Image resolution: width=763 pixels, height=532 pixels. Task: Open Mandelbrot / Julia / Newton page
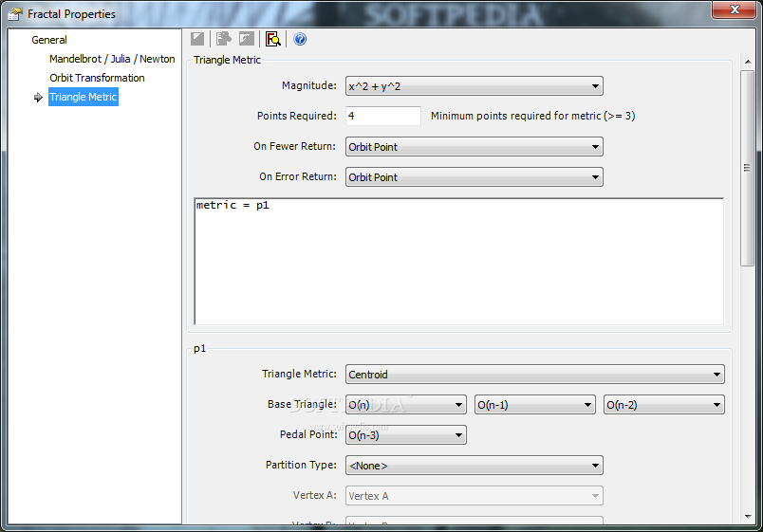112,59
